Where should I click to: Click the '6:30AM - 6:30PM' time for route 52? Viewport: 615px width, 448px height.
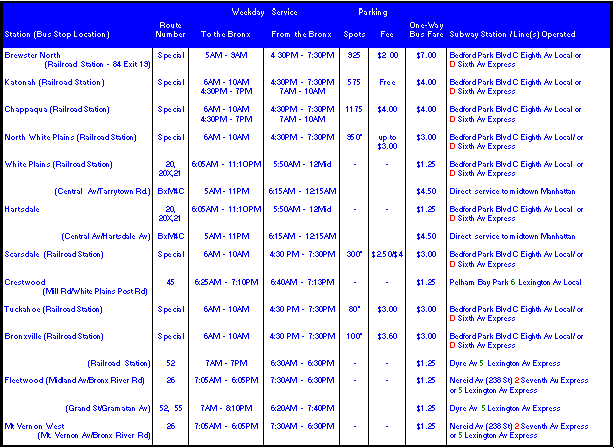302,363
